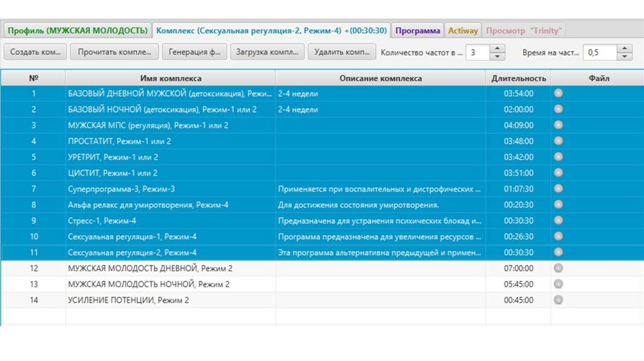Screen dimensions: 644x361
Task: Open the Просмотр "Trinity" tab
Action: 524,30
